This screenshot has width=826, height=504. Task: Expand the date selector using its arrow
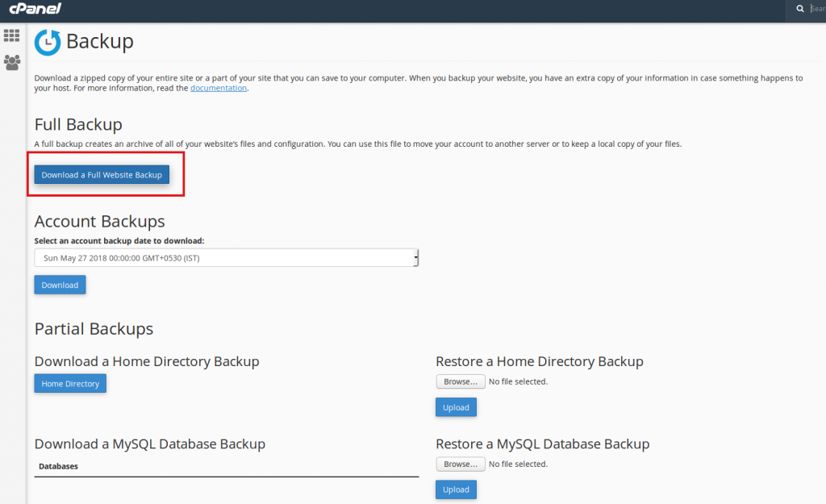pos(415,257)
